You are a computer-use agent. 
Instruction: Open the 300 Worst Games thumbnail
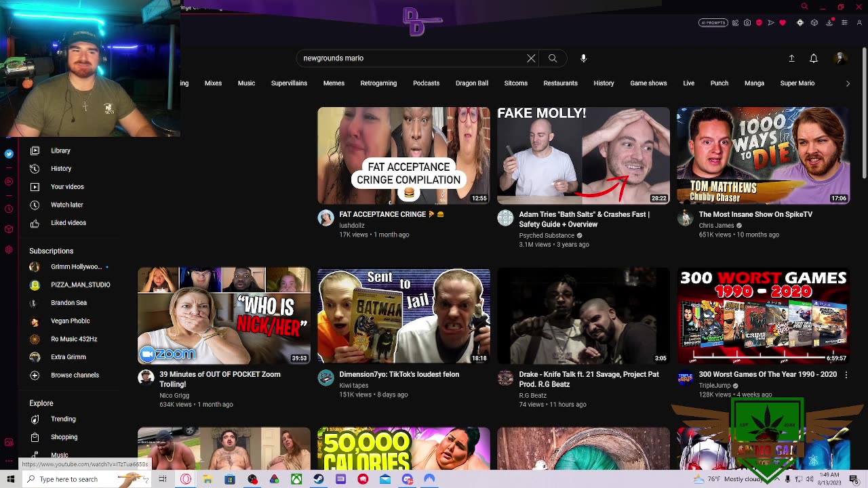pos(763,316)
